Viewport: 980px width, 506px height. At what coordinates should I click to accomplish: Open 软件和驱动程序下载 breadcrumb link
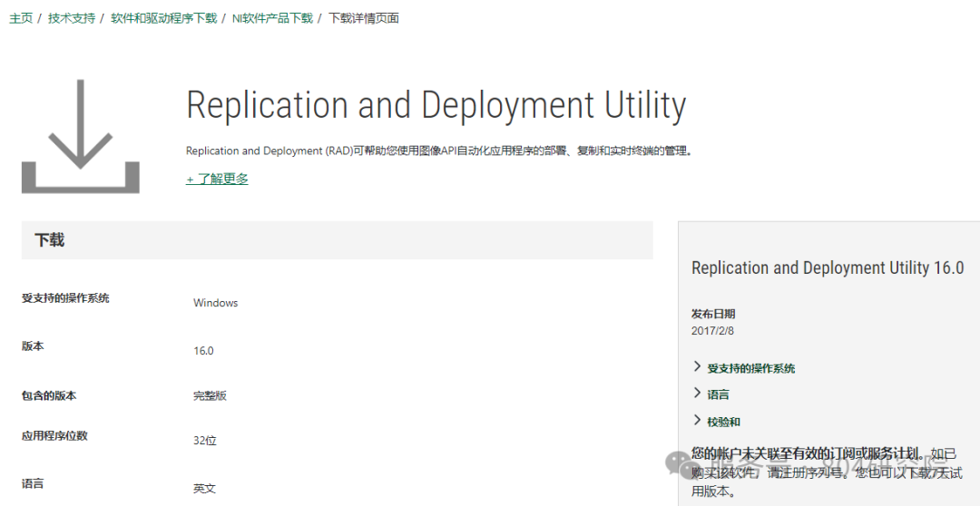coord(163,18)
